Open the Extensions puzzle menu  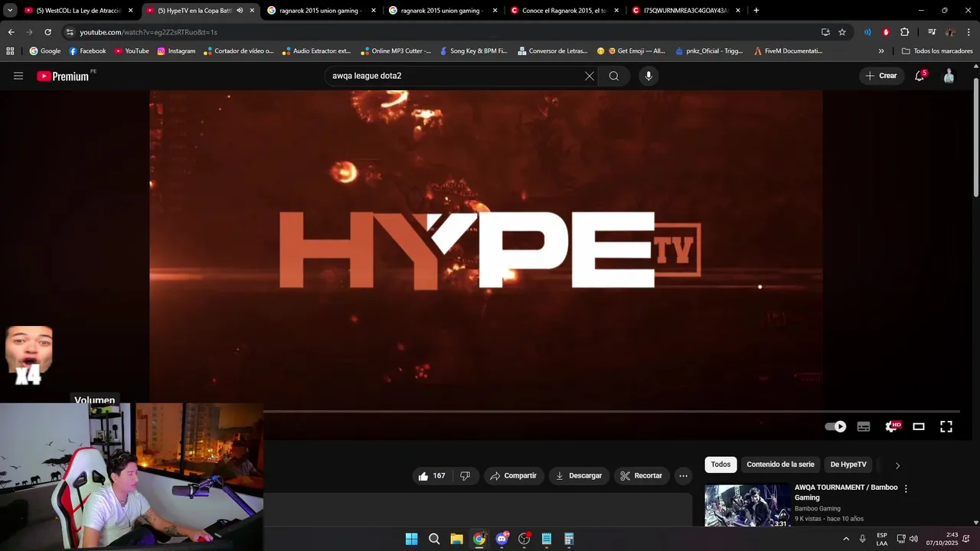tap(904, 32)
